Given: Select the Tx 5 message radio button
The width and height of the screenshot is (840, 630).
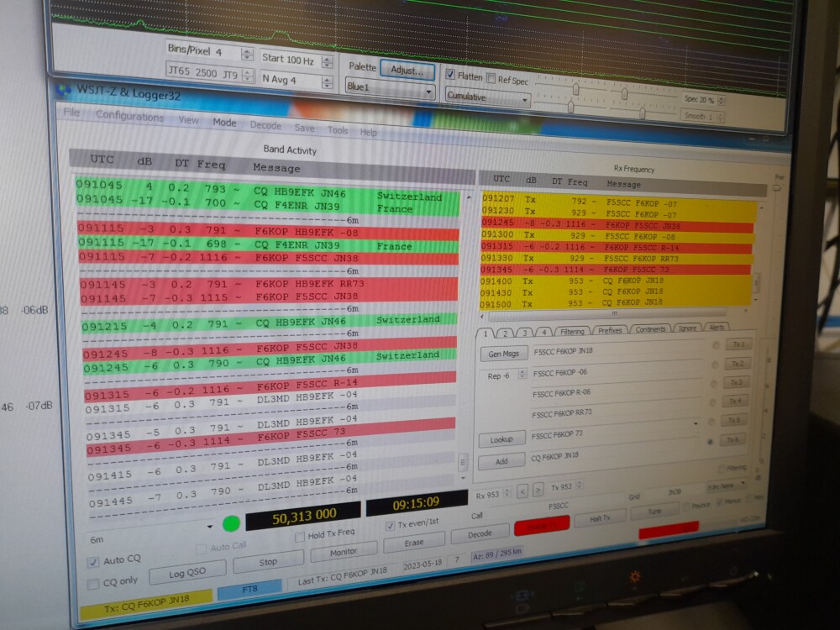Looking at the screenshot, I should click(711, 422).
